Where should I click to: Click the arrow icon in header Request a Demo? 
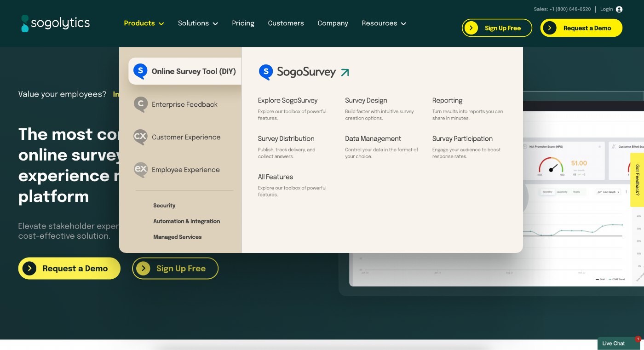coord(550,28)
